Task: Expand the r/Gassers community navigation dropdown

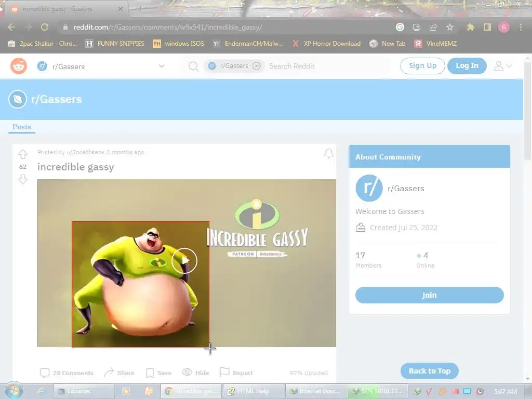Action: 162,66
